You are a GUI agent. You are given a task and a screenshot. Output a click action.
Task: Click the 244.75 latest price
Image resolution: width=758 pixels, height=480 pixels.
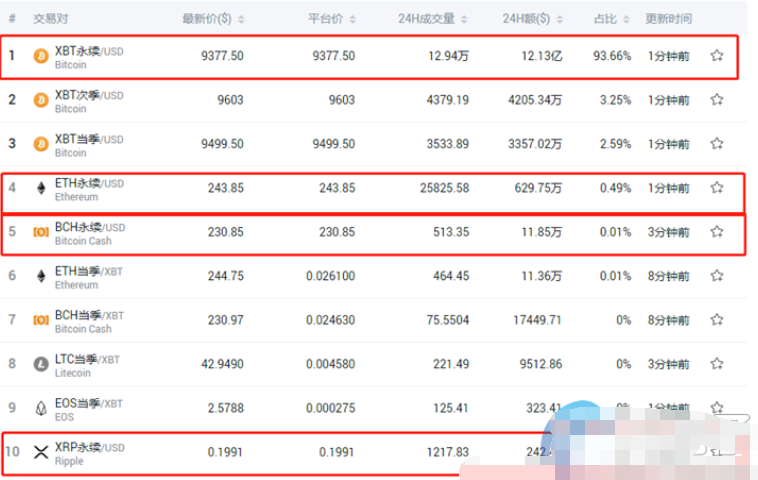click(226, 276)
